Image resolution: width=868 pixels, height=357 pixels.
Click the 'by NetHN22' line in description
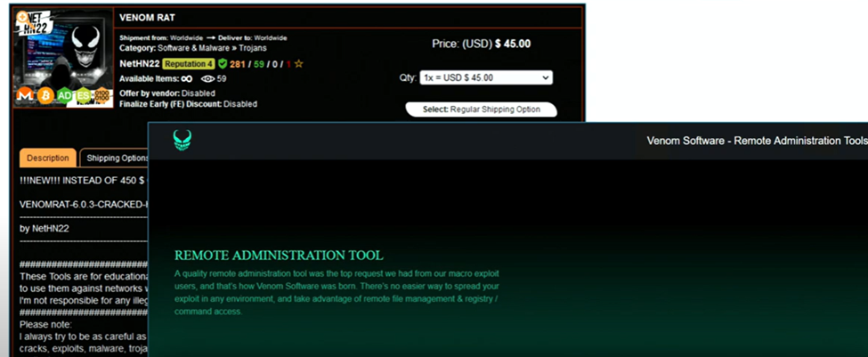pos(45,228)
